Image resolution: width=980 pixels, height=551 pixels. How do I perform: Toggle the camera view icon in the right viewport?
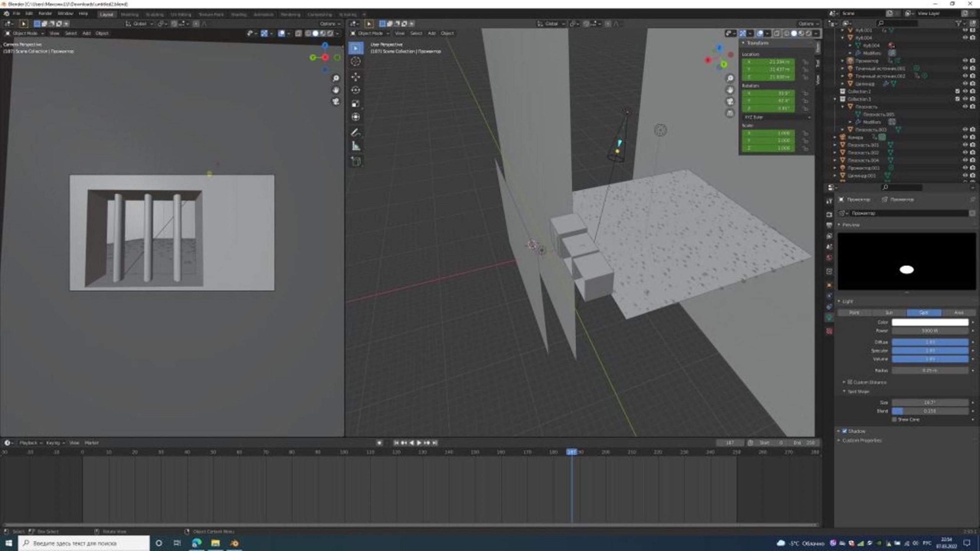point(730,101)
